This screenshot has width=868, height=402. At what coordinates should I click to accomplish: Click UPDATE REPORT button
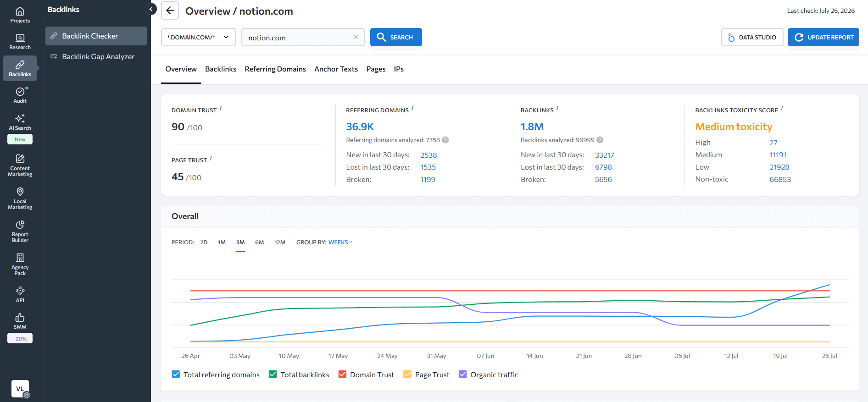[823, 37]
